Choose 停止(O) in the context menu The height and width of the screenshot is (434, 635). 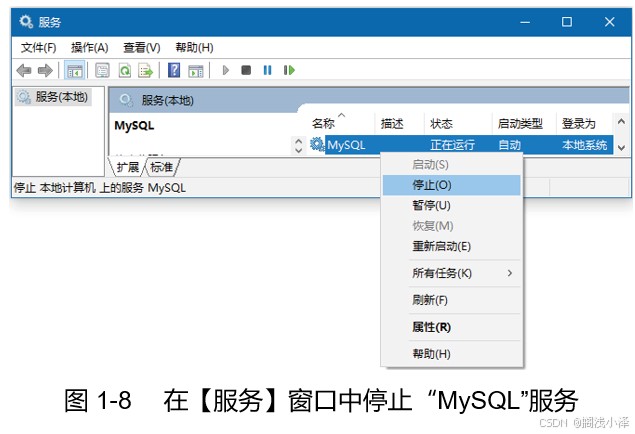[x=452, y=185]
